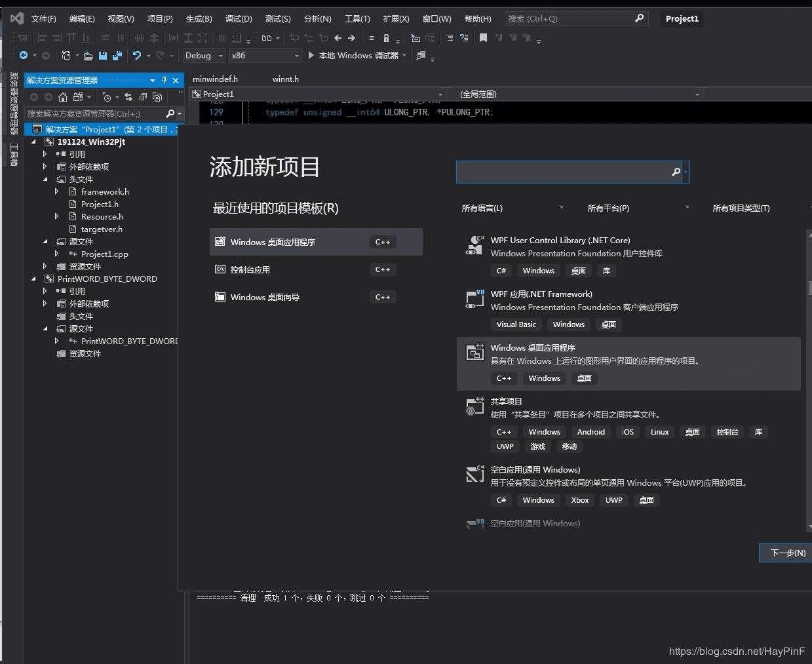
Task: Switch to the winnt.h tab
Action: (286, 79)
